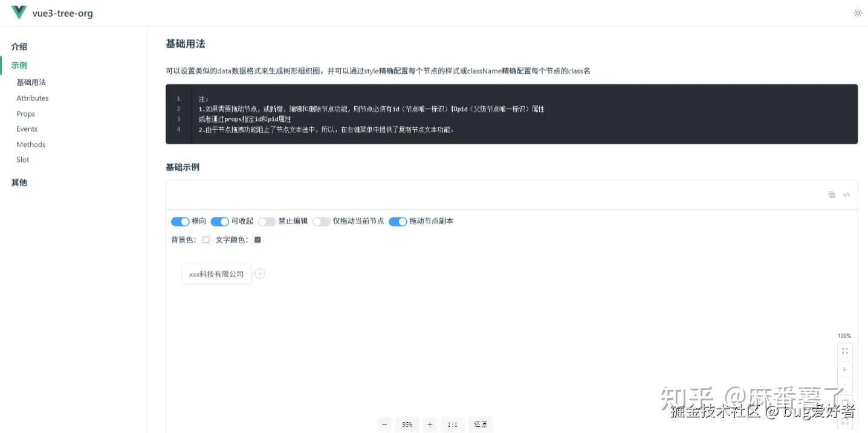The image size is (868, 433).
Task: Click the Vue logo in the top-left corner
Action: [x=18, y=12]
